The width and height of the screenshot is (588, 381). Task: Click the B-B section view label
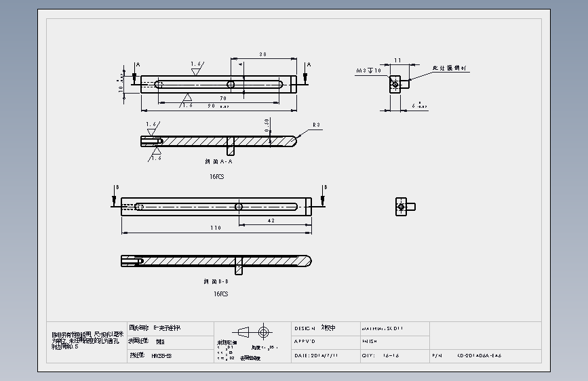216,281
